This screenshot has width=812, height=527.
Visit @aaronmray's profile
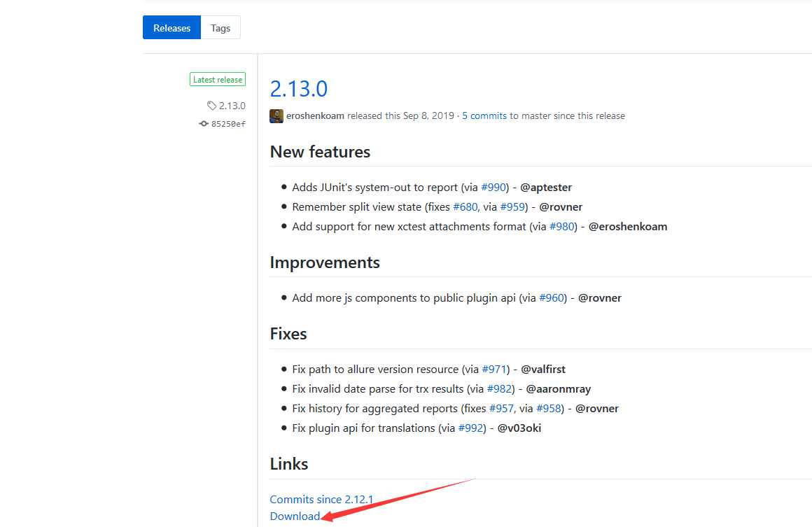coord(559,389)
